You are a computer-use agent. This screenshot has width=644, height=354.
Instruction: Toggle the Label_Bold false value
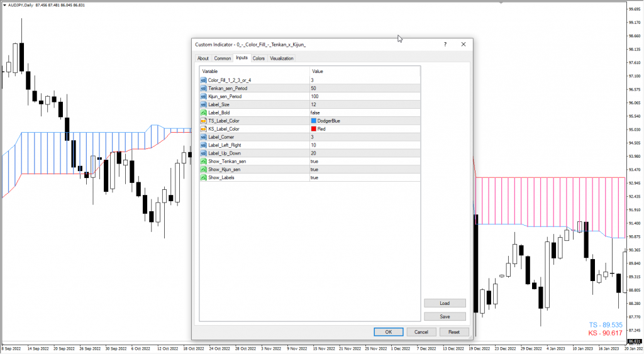click(365, 113)
